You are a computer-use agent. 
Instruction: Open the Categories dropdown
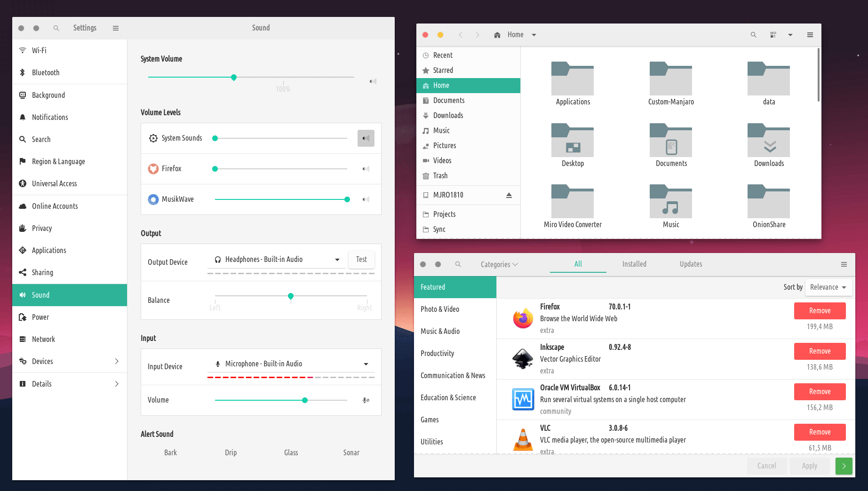[499, 264]
